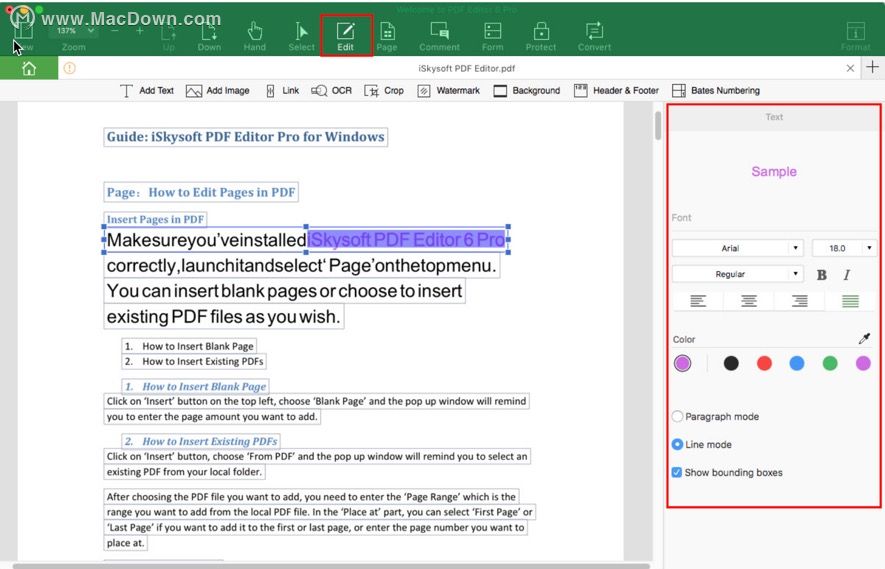885x569 pixels.
Task: Click the orange warning info icon
Action: [x=69, y=68]
